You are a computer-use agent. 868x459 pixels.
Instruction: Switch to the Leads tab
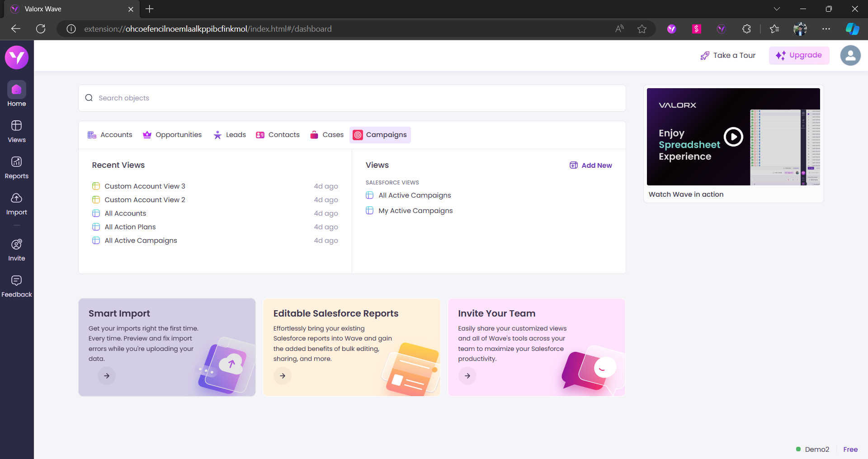pos(230,135)
